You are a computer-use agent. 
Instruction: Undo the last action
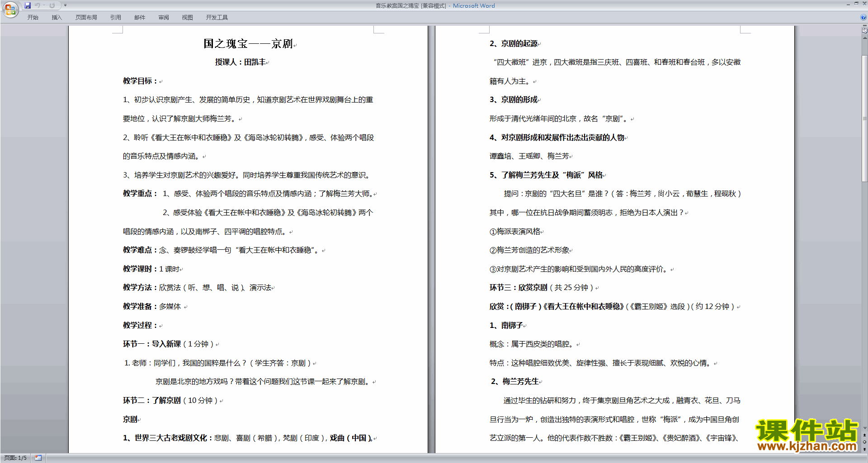click(x=38, y=5)
